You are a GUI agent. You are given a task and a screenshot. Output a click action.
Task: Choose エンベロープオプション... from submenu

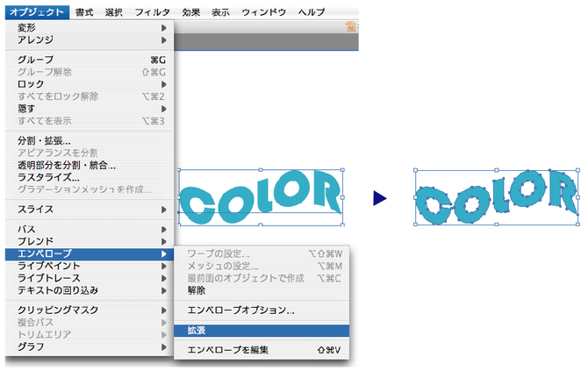241,310
